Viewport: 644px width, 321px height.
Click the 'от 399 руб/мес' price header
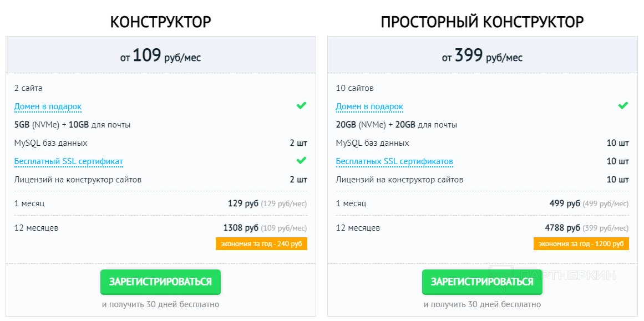(x=482, y=56)
